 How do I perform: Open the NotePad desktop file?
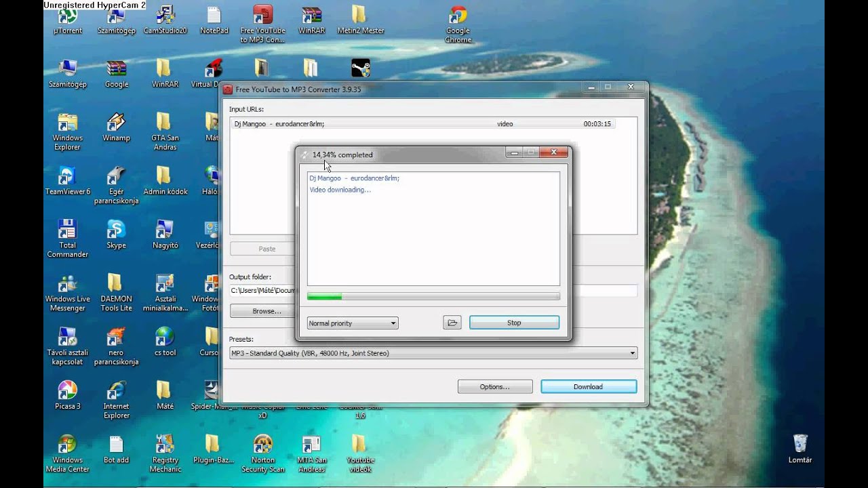coord(214,20)
